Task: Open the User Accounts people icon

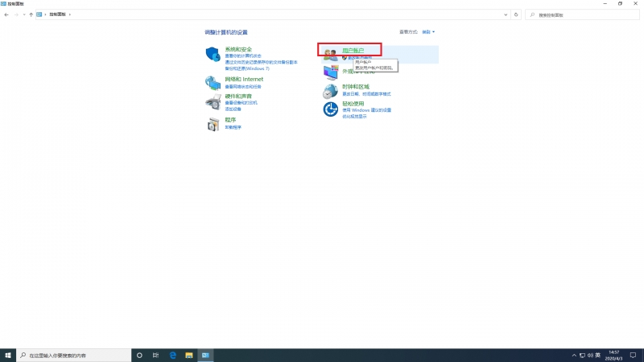Action: pos(330,54)
